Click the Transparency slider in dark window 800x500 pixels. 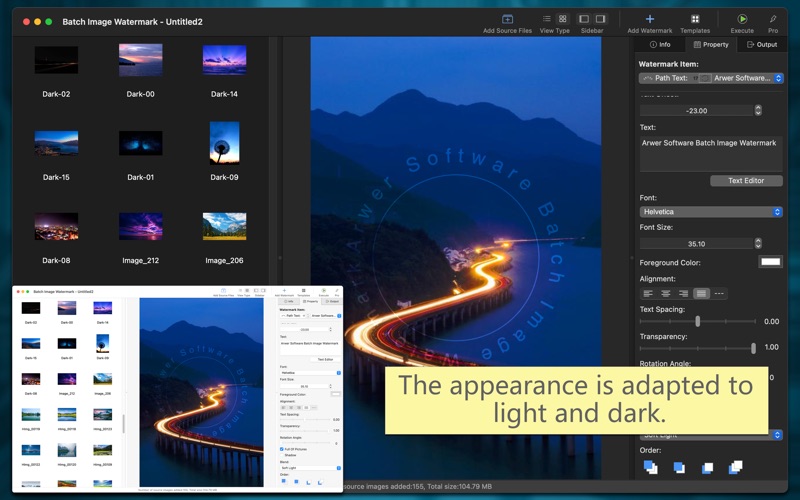click(697, 348)
